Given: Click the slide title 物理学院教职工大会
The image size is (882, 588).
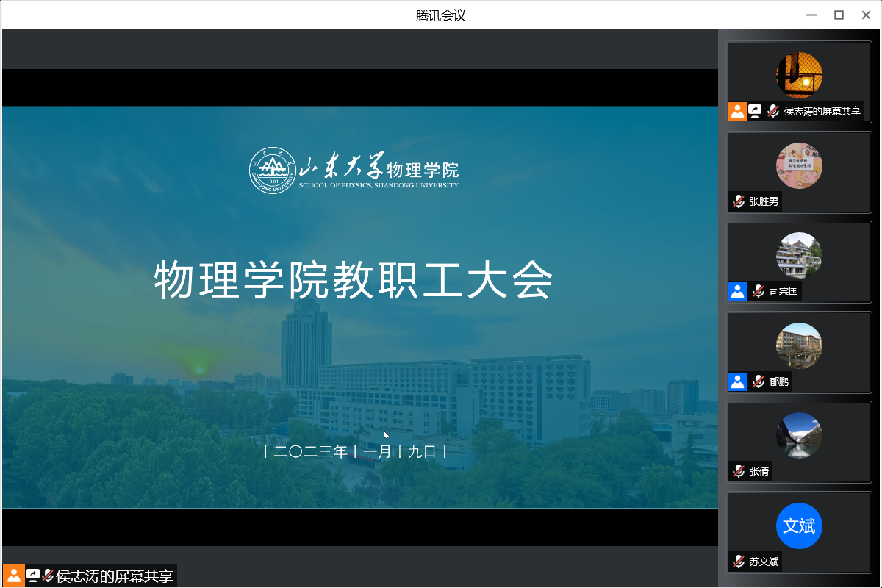Looking at the screenshot, I should coord(353,280).
